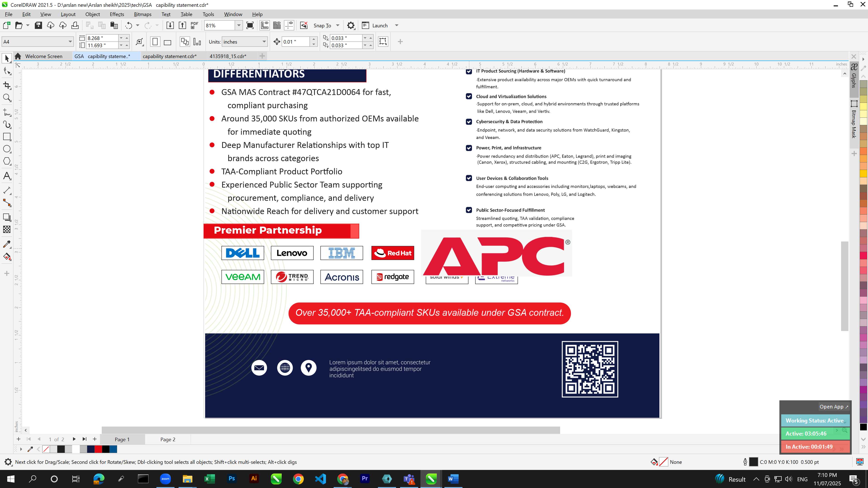Open the Object menu
Screen dimensions: 868x488
[92, 14]
